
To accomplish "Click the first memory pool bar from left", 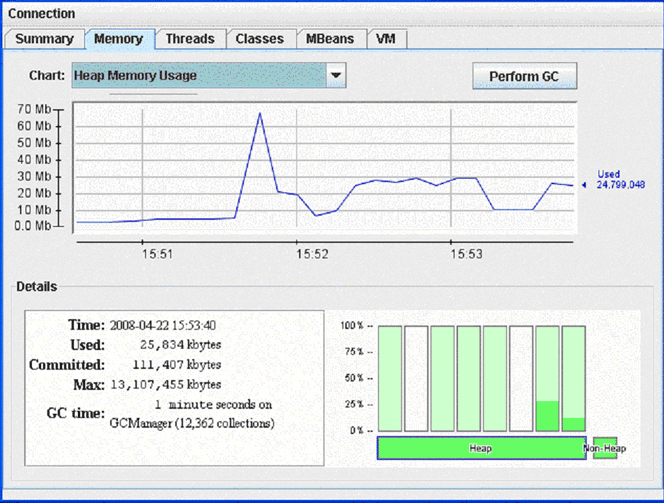I will (x=390, y=378).
